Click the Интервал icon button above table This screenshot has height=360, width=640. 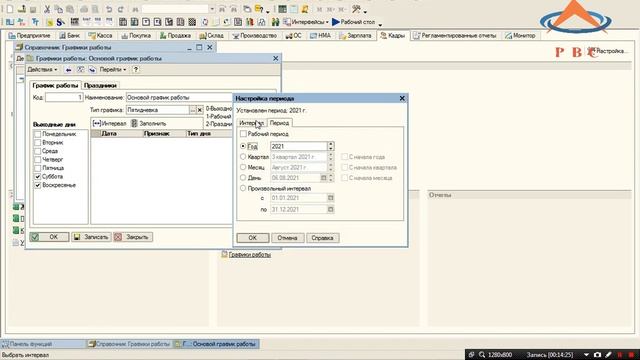click(109, 123)
